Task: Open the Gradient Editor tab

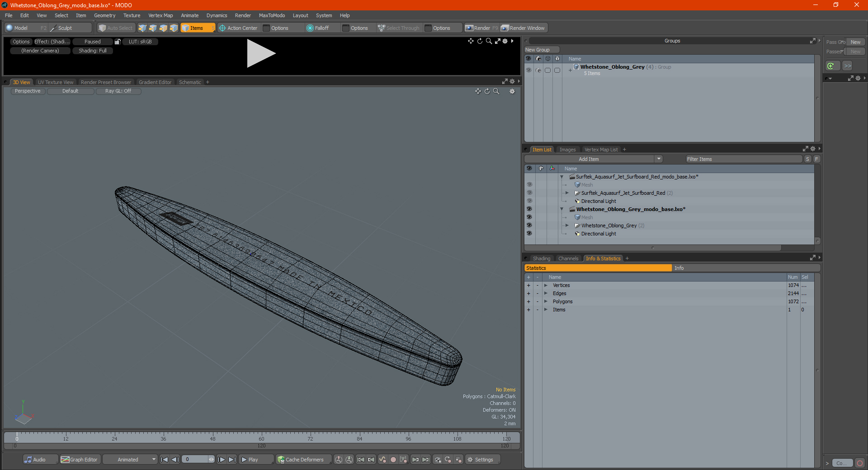Action: click(155, 82)
